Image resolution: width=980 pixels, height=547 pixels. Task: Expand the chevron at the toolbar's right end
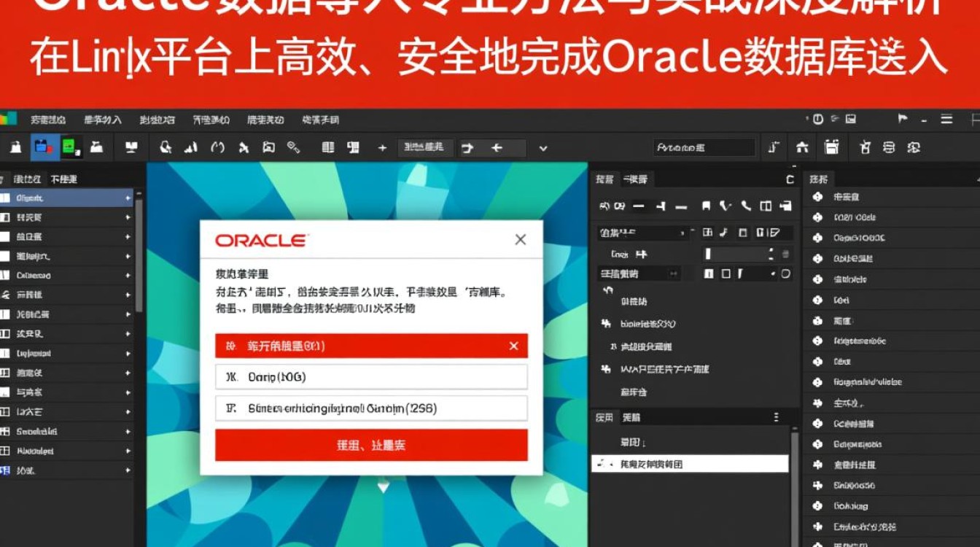click(x=543, y=147)
